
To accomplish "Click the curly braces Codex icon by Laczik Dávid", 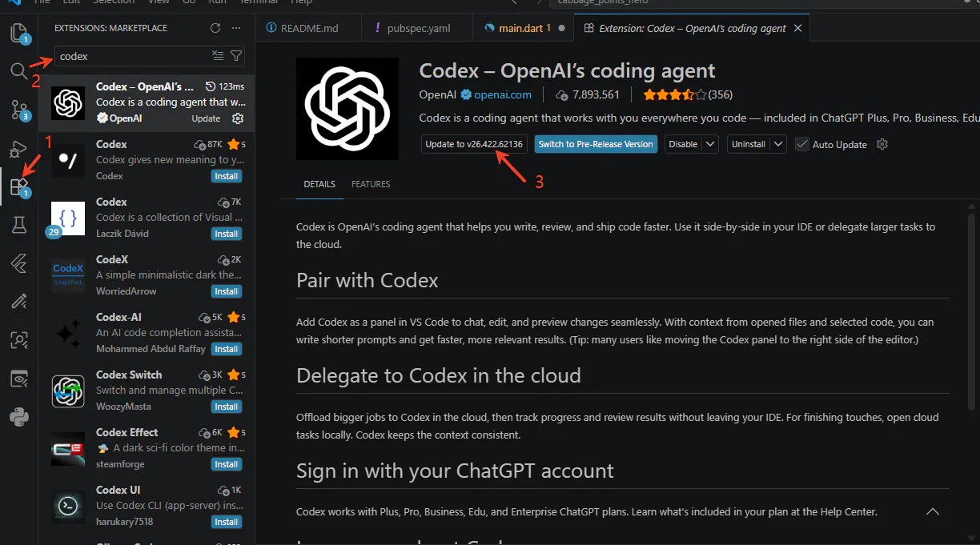I will pyautogui.click(x=68, y=218).
